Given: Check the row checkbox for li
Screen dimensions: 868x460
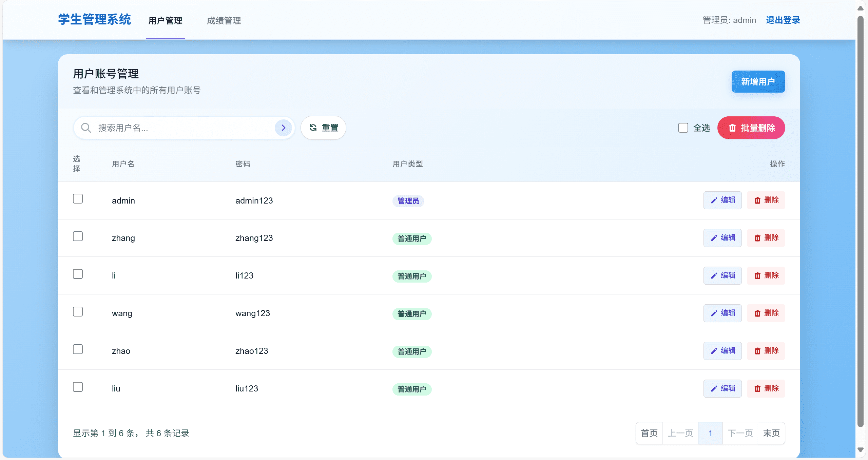Looking at the screenshot, I should pyautogui.click(x=78, y=274).
